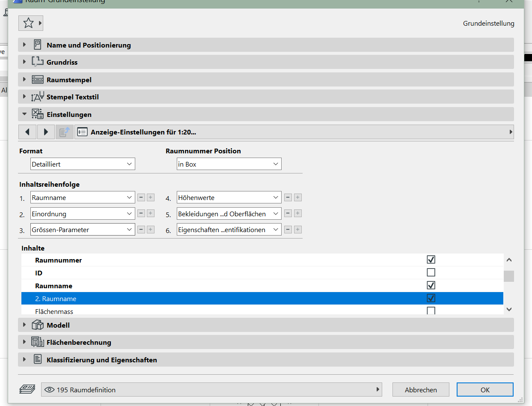Viewport: 532px width, 406px height.
Task: Click the Abbrechen button
Action: pyautogui.click(x=421, y=390)
